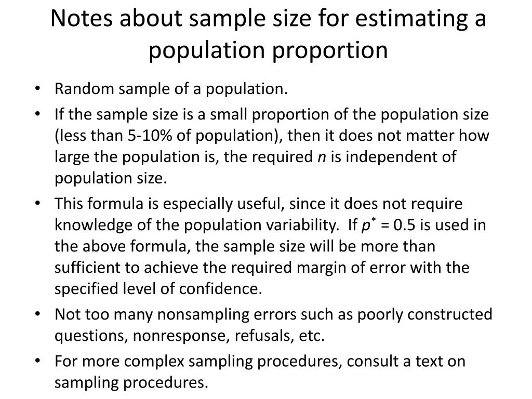Screen dimensions: 532x399
Task: Click the bullet before 'For more complex sampling'
Action: pos(37,361)
